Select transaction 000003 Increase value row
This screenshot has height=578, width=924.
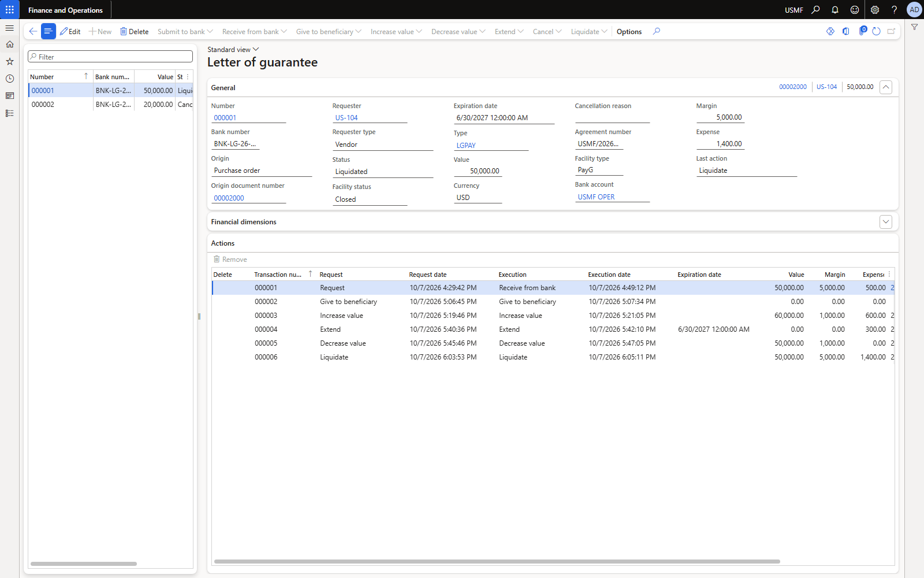click(553, 316)
